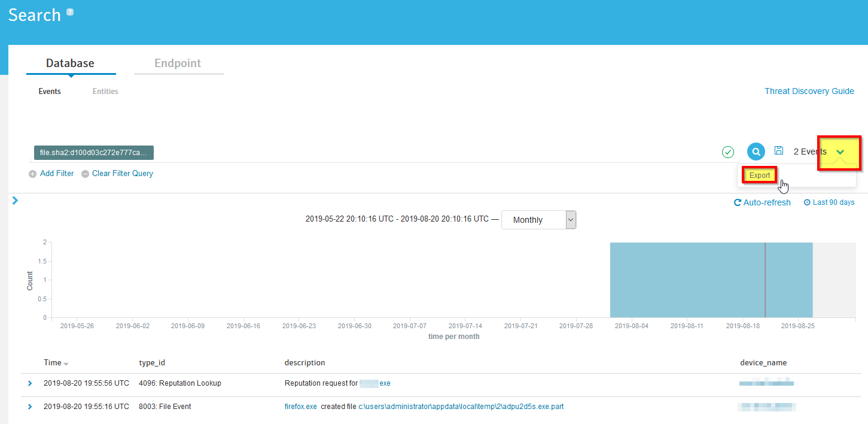Select Export from the dropdown menu
Image resolution: width=868 pixels, height=424 pixels.
[x=760, y=175]
